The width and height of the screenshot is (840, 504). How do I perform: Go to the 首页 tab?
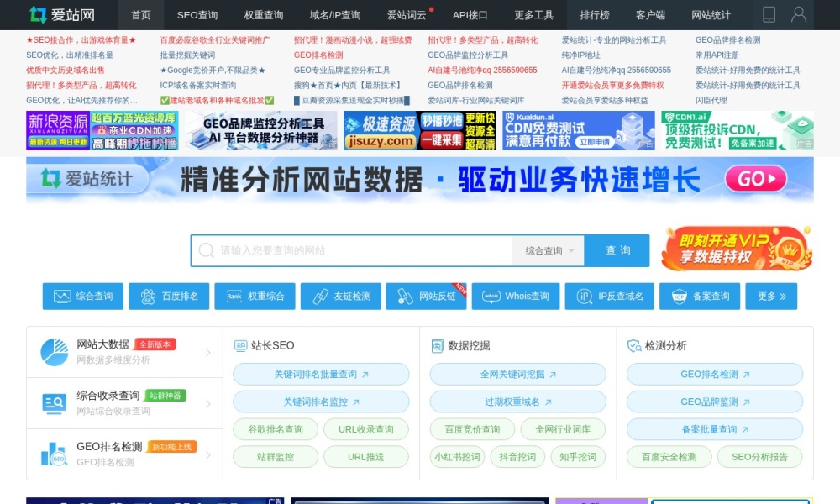pos(141,15)
